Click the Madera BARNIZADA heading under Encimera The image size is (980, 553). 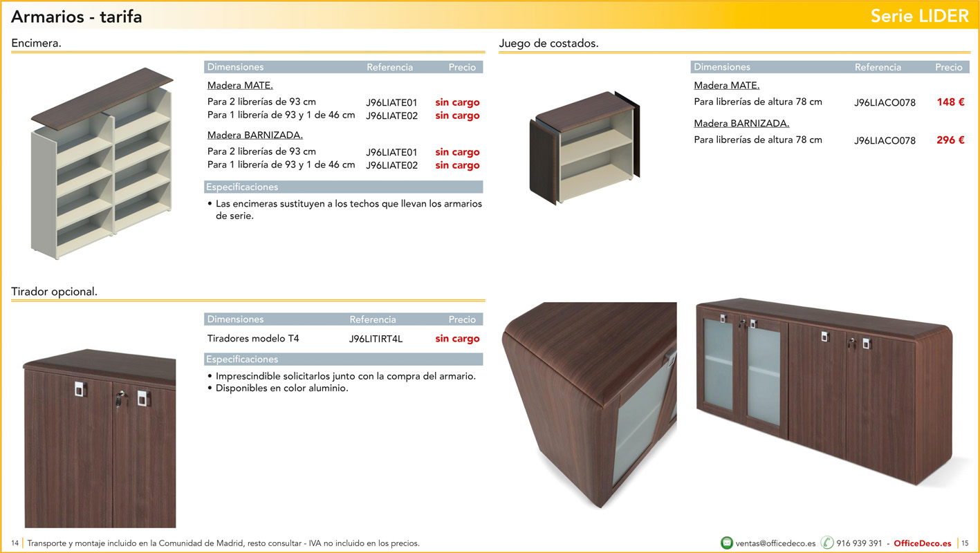tap(255, 135)
